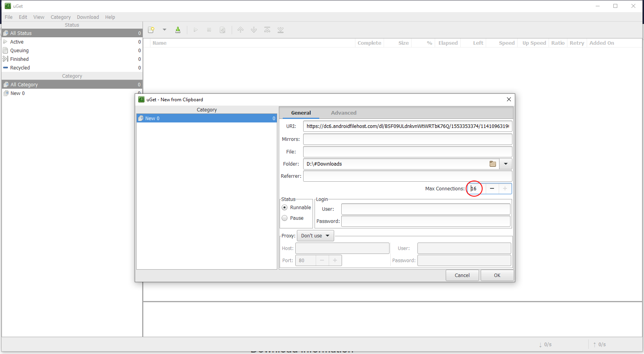644x354 pixels.
Task: Click the Move to Bottom icon
Action: pos(280,30)
